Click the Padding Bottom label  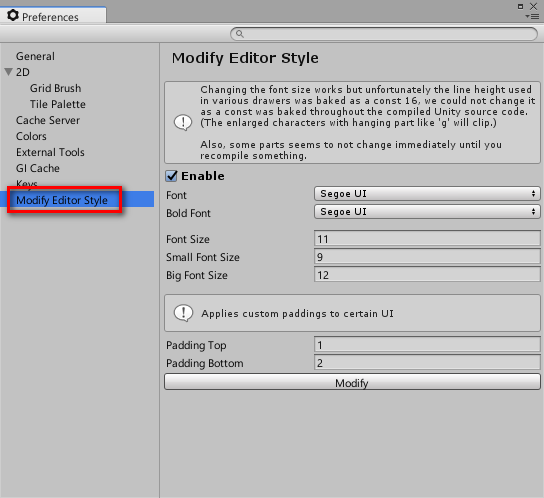(205, 363)
